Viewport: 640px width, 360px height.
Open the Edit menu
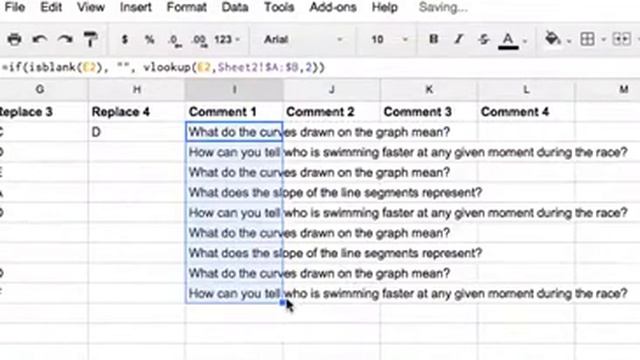(x=51, y=7)
